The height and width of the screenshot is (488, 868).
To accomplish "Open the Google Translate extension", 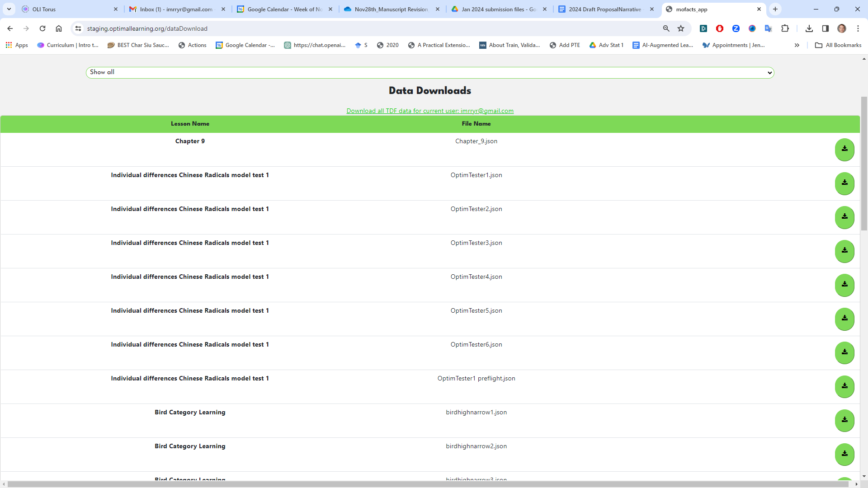I will click(x=769, y=28).
